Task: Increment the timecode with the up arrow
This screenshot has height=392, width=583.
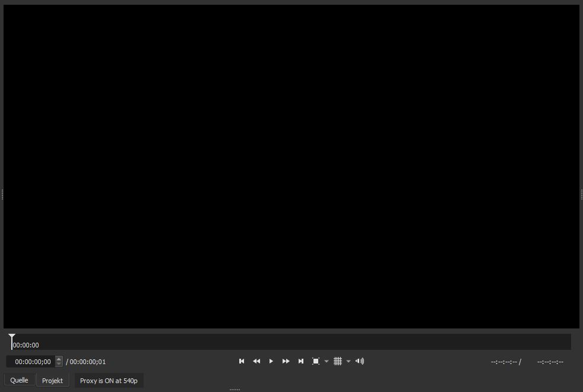Action: coord(59,359)
